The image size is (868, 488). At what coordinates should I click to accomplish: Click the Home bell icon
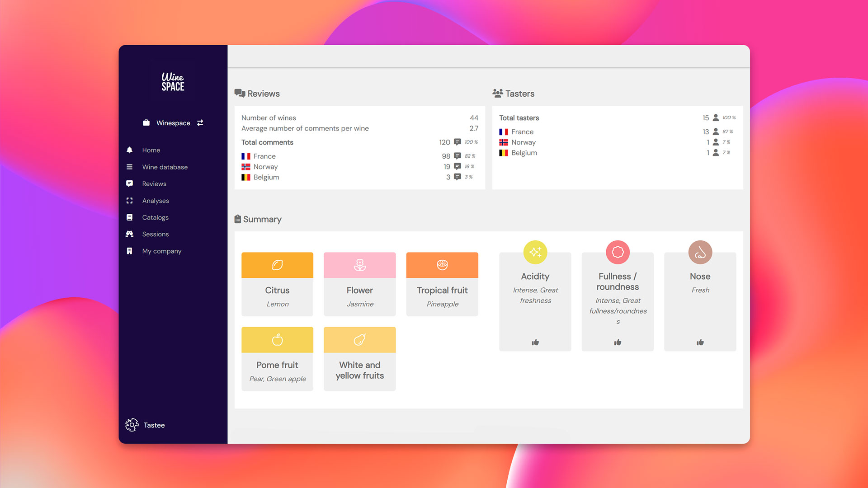point(129,150)
